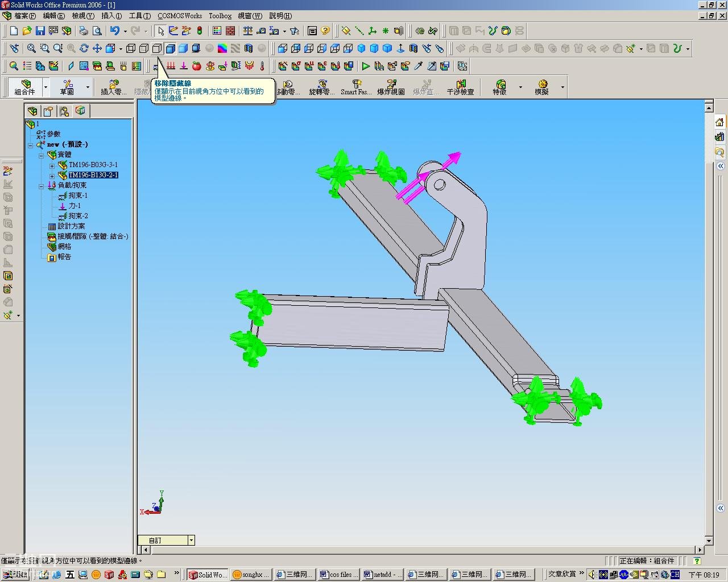Viewport: 728px width, 582px height.
Task: Click the COSMOSWorks Force load icon
Action: pyautogui.click(x=183, y=66)
